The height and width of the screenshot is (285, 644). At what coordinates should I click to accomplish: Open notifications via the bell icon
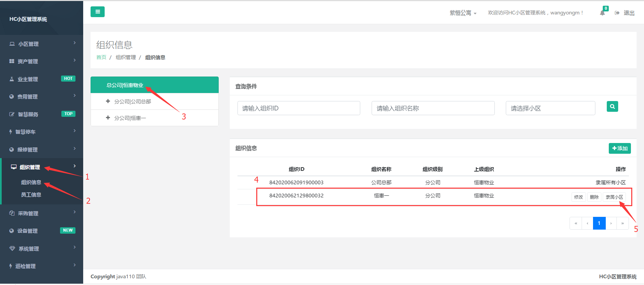point(602,13)
